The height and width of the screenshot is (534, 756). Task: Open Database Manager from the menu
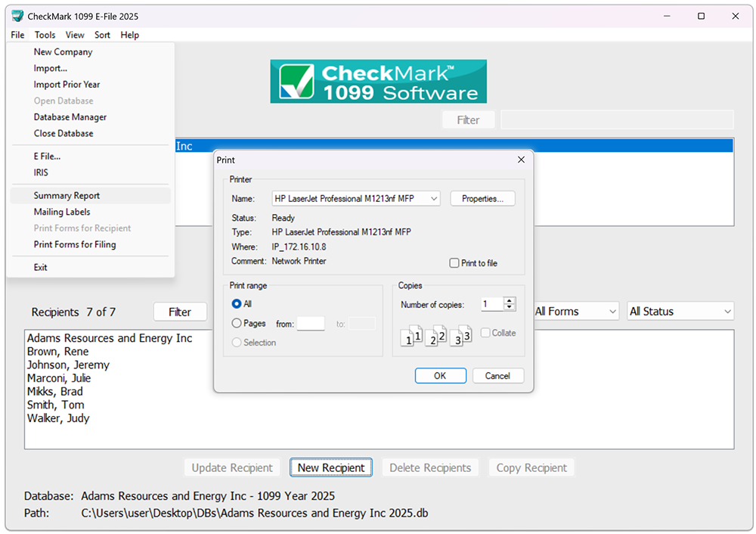[90, 117]
